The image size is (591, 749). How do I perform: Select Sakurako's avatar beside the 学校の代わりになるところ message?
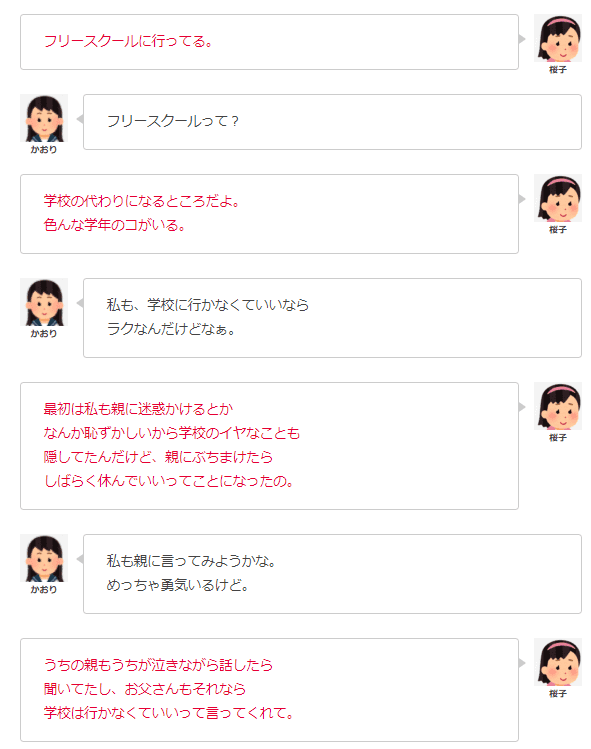coord(558,198)
